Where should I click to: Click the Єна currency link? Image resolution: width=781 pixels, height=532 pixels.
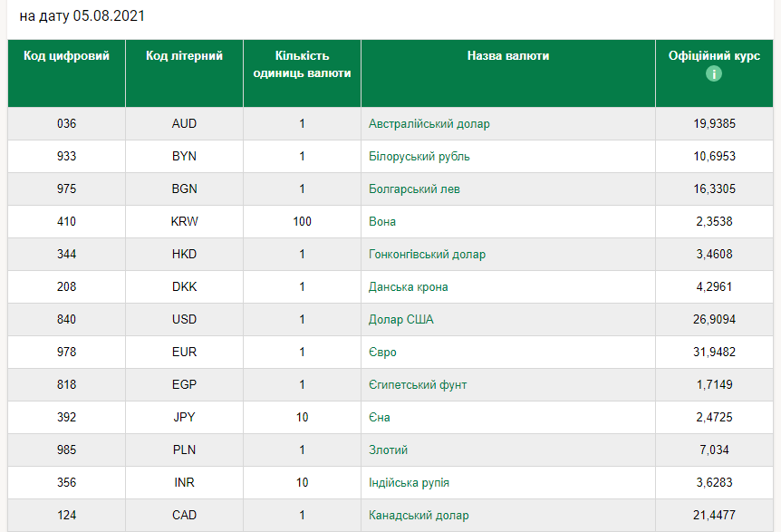380,418
